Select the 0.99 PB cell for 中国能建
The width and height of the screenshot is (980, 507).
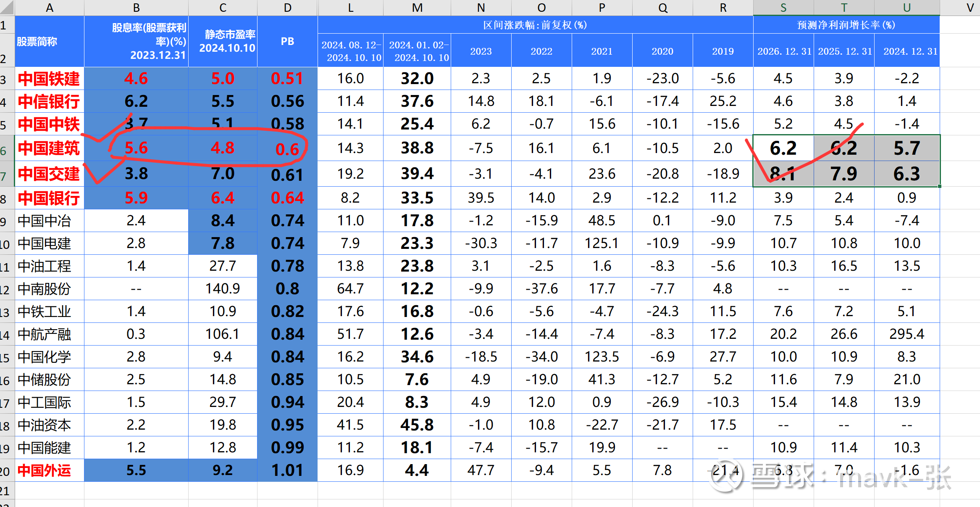pyautogui.click(x=287, y=448)
